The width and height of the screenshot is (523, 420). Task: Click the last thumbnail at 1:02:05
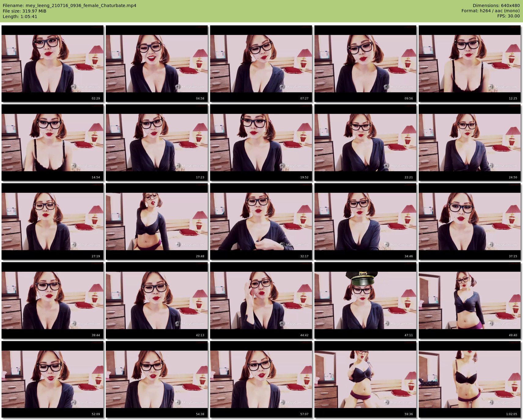469,379
